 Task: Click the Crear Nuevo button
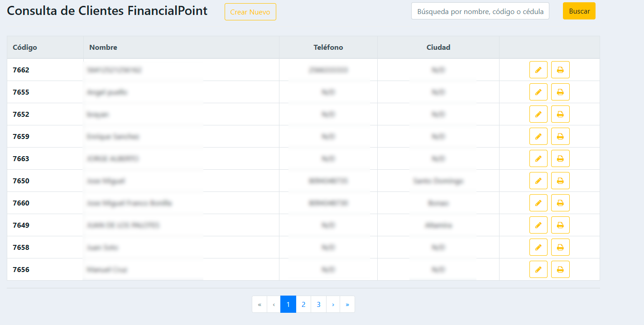coord(250,12)
